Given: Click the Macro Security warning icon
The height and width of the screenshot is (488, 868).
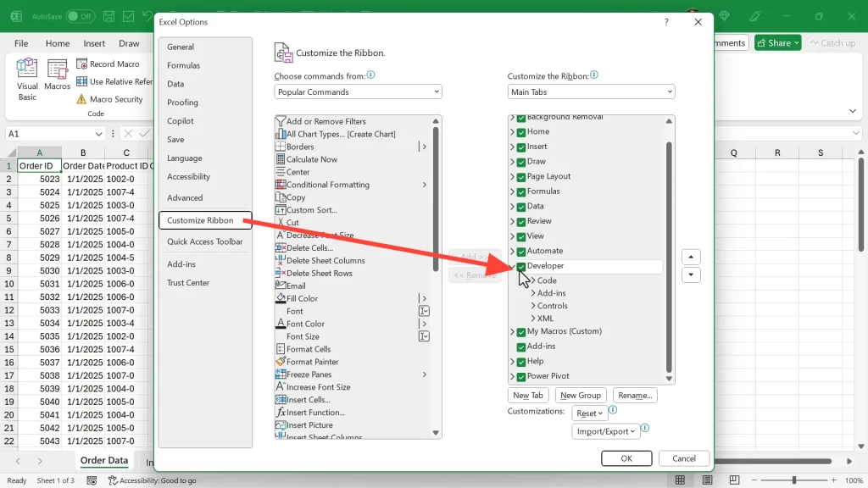Looking at the screenshot, I should pos(82,99).
